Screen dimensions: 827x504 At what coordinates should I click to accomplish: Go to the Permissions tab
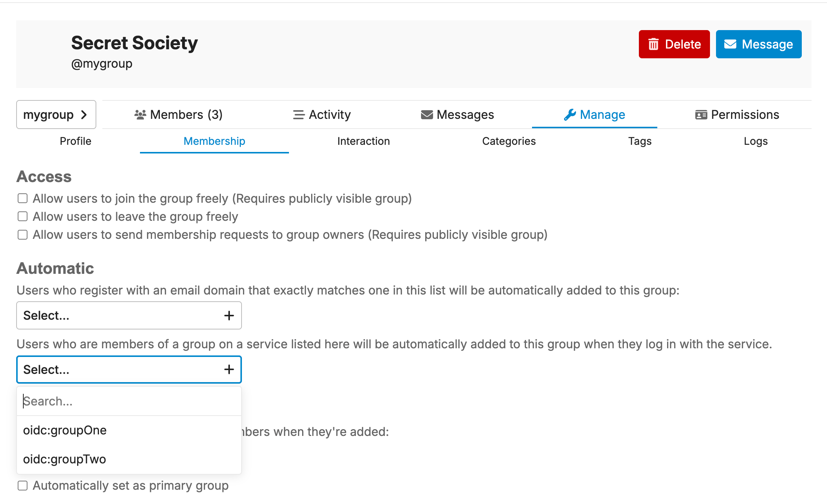coord(737,115)
